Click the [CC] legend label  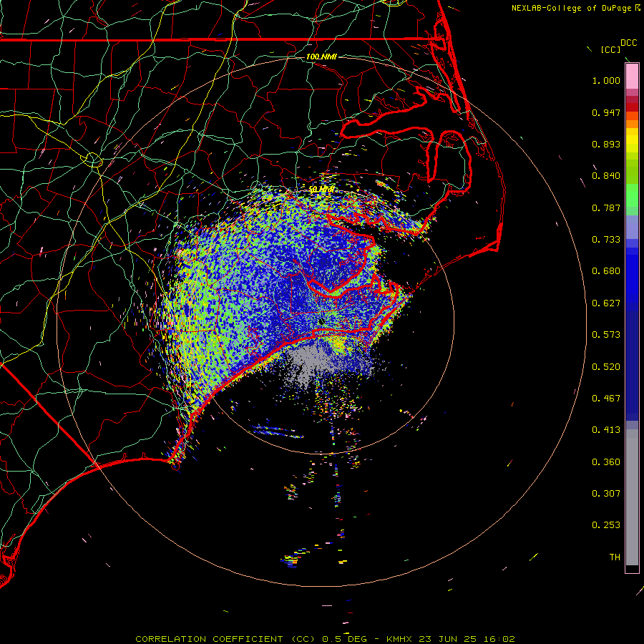click(x=610, y=49)
